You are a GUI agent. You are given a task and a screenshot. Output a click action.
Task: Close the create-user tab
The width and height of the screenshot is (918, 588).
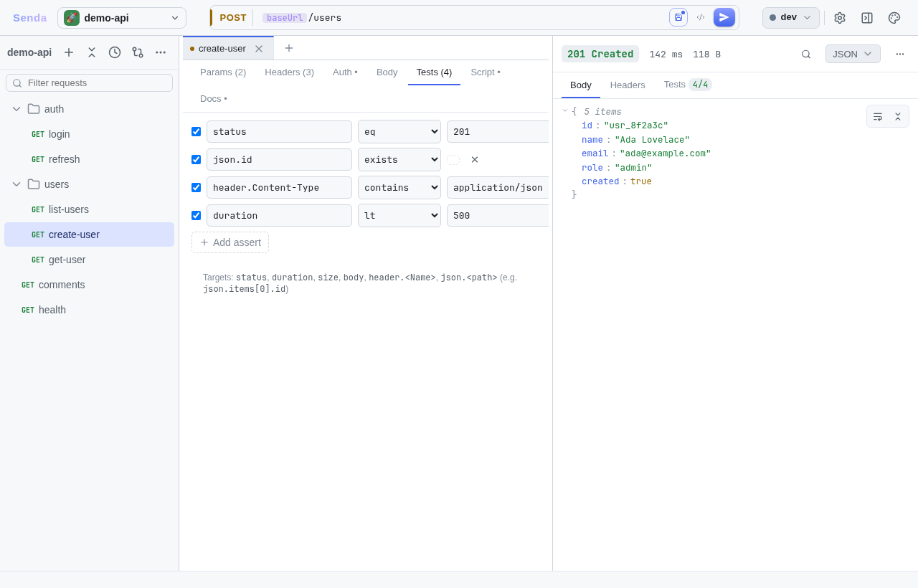coord(259,49)
